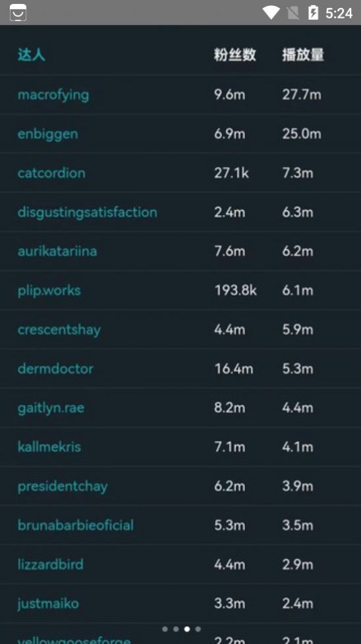The width and height of the screenshot is (361, 644).
Task: Sort by 播放量 column header
Action: click(x=303, y=55)
